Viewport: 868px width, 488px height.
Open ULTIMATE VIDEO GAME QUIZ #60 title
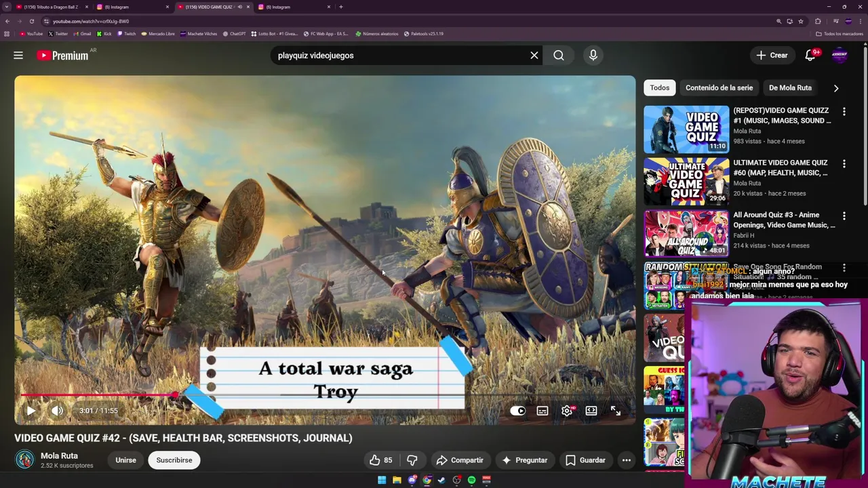click(781, 167)
